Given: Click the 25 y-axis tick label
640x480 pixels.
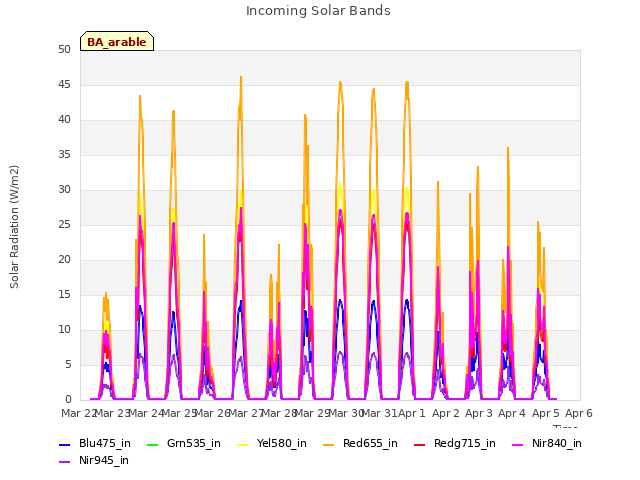Looking at the screenshot, I should tap(64, 225).
